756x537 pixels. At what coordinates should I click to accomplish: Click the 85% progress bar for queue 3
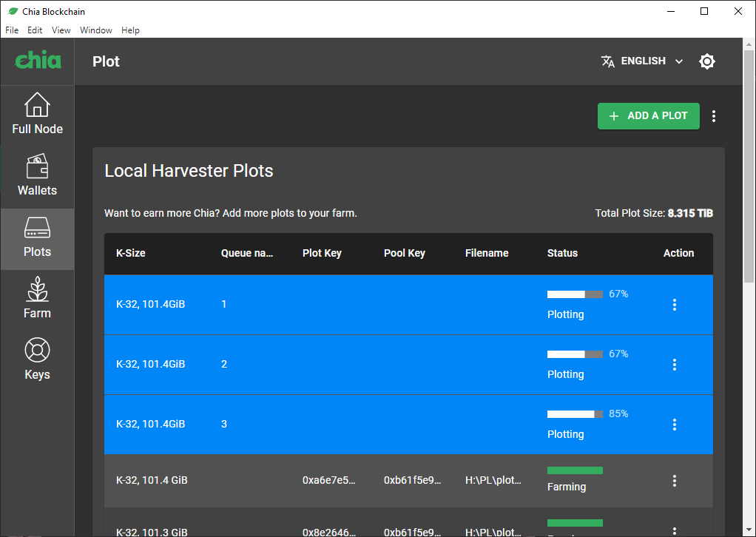tap(575, 414)
